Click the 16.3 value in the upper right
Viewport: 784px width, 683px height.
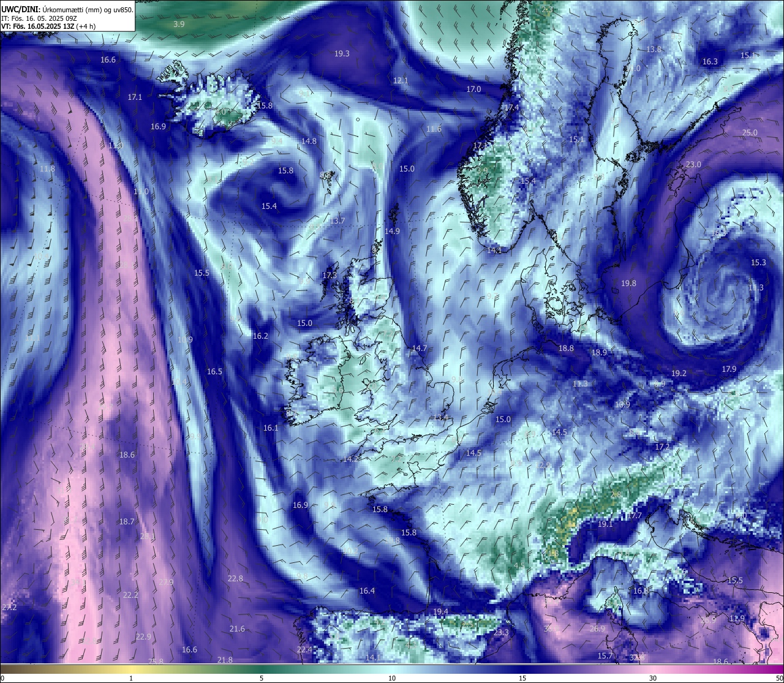pos(710,62)
